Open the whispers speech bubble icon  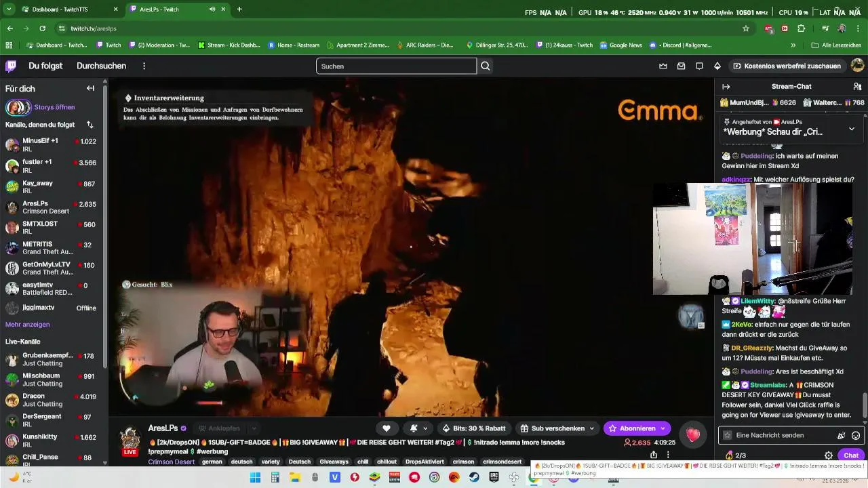pyautogui.click(x=699, y=66)
